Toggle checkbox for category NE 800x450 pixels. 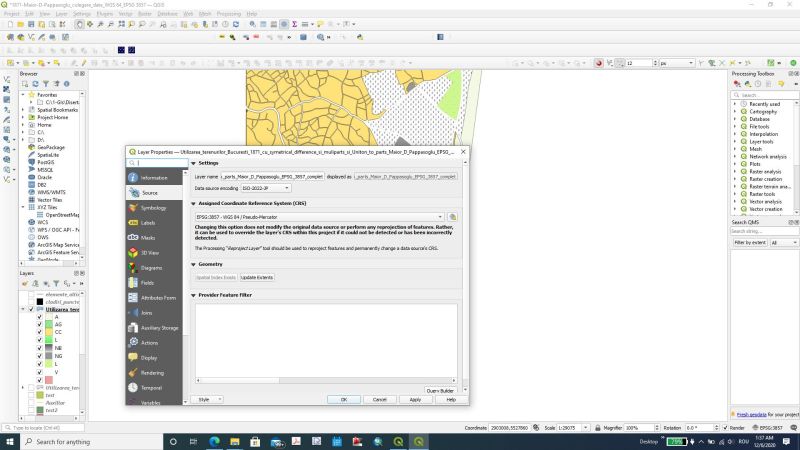(x=39, y=348)
